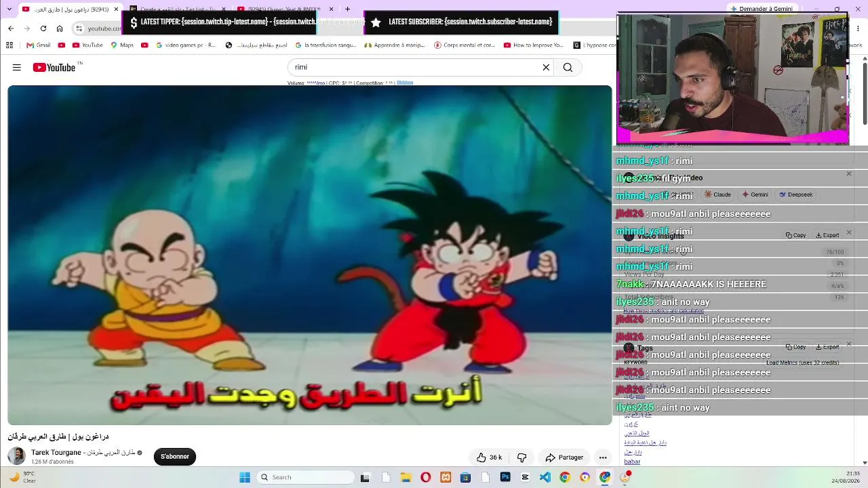Image resolution: width=868 pixels, height=488 pixels.
Task: Clear the 'rimi' search text
Action: [546, 67]
